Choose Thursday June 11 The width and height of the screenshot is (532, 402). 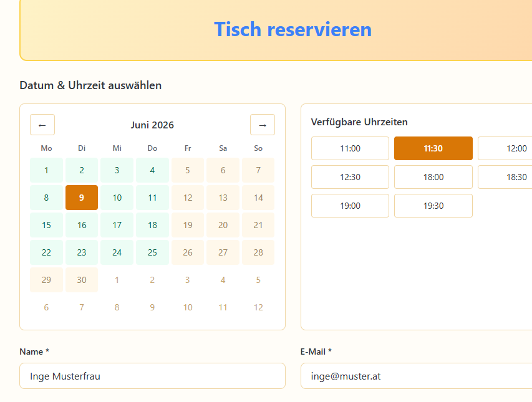tap(152, 198)
